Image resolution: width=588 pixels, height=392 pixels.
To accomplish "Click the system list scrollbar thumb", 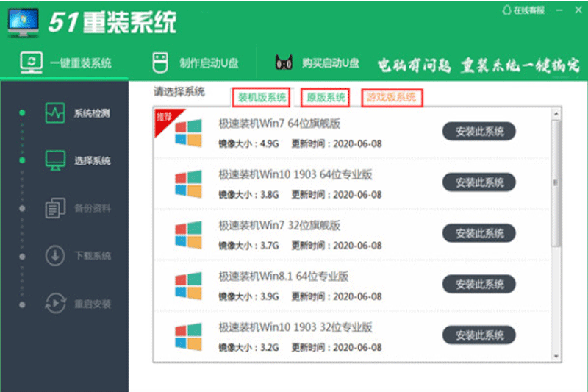I will click(556, 183).
